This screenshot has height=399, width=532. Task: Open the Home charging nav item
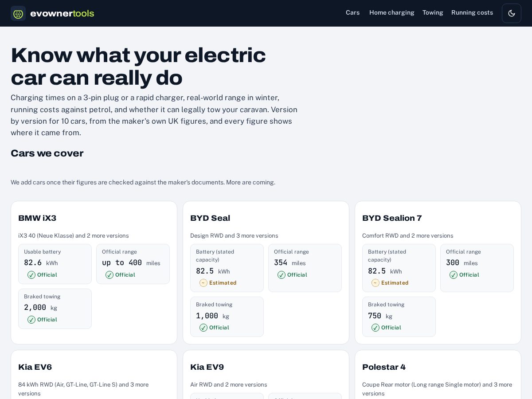coord(392,13)
